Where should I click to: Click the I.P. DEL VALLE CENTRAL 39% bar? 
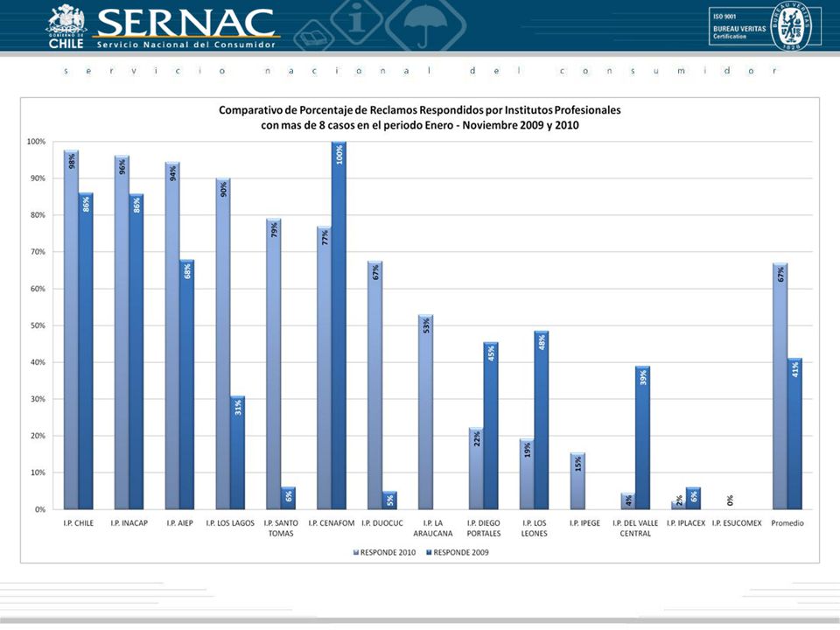pyautogui.click(x=643, y=437)
